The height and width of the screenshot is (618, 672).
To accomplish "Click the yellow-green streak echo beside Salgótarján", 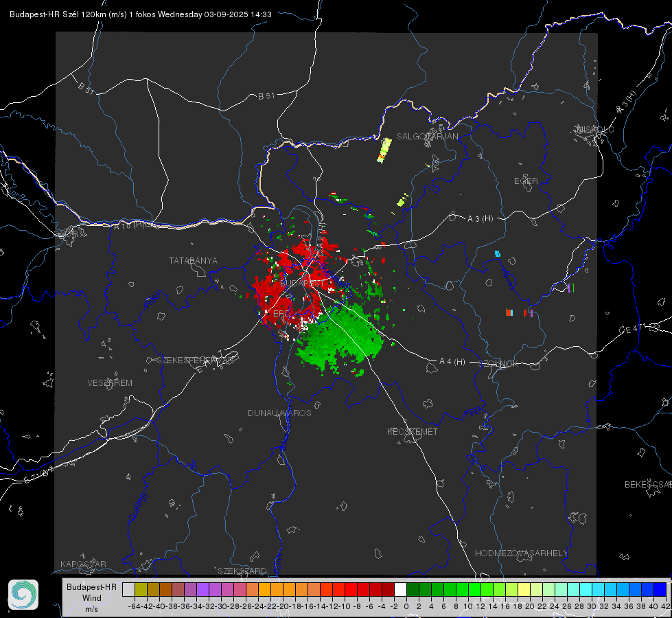I will 384,150.
